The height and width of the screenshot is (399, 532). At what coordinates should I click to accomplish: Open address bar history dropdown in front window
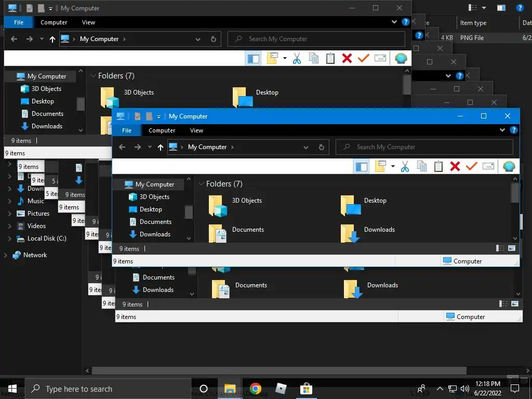pyautogui.click(x=305, y=148)
